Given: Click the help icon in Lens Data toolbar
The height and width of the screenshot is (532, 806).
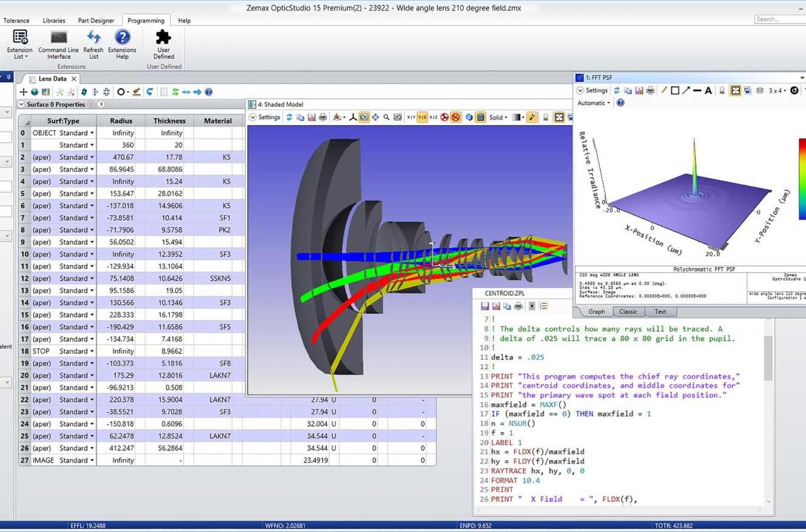Looking at the screenshot, I should coord(209,92).
